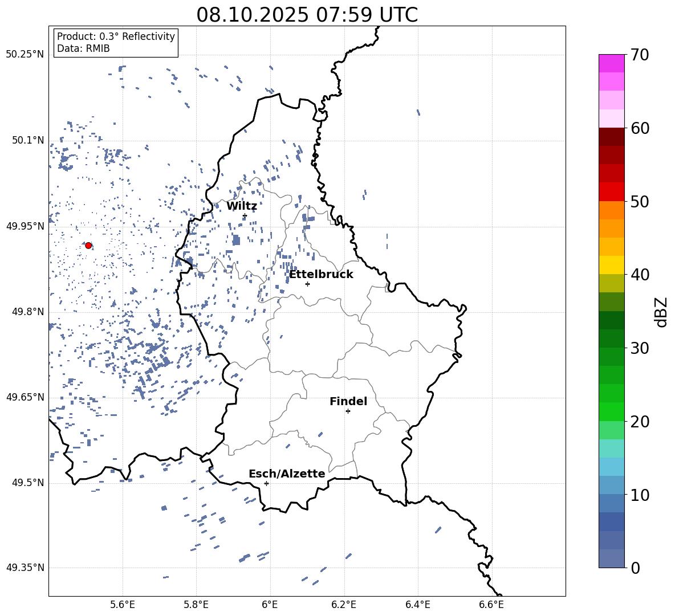Click the colorbar tick label 30

[640, 348]
